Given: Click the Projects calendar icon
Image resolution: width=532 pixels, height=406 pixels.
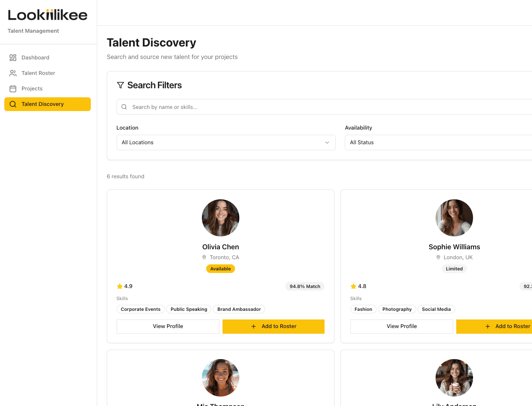Looking at the screenshot, I should click(x=13, y=88).
